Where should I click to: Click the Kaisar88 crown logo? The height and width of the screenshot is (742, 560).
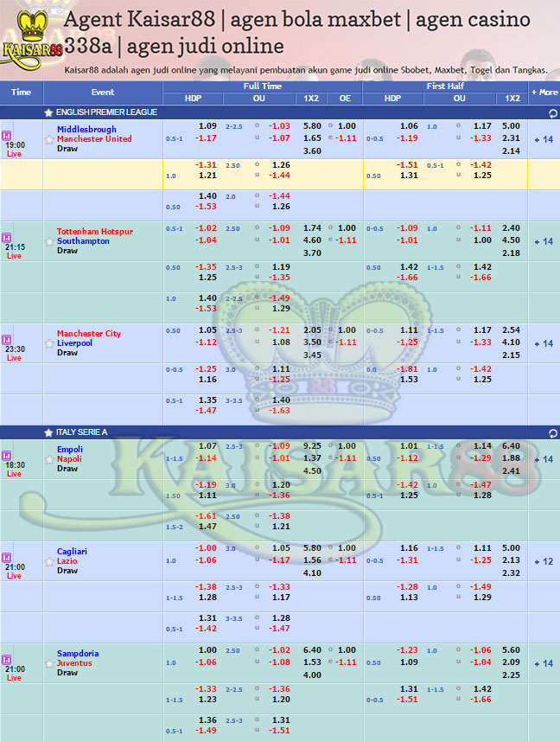32,39
